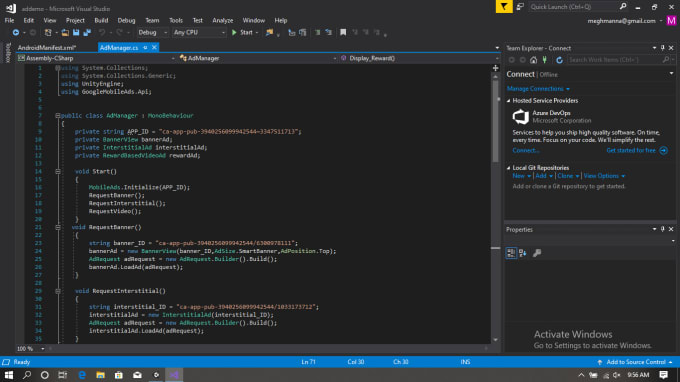Screen dimensions: 680x382
Task: Open File Explorer from the taskbar
Action: tap(101, 375)
